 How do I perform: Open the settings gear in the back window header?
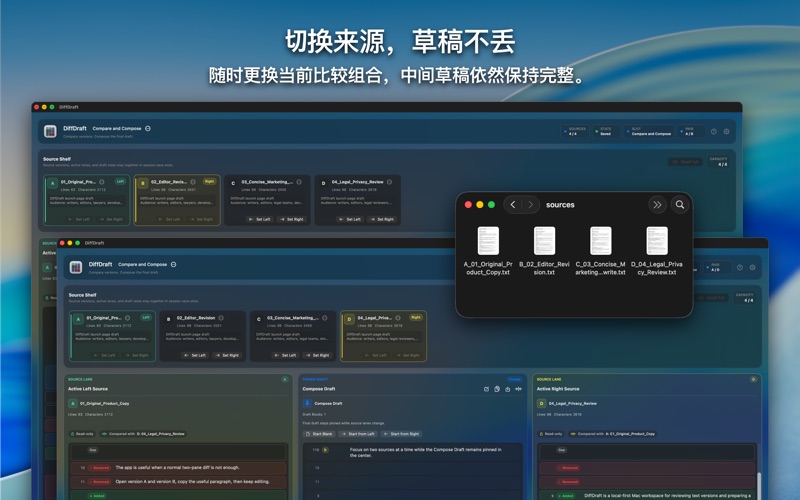727,131
